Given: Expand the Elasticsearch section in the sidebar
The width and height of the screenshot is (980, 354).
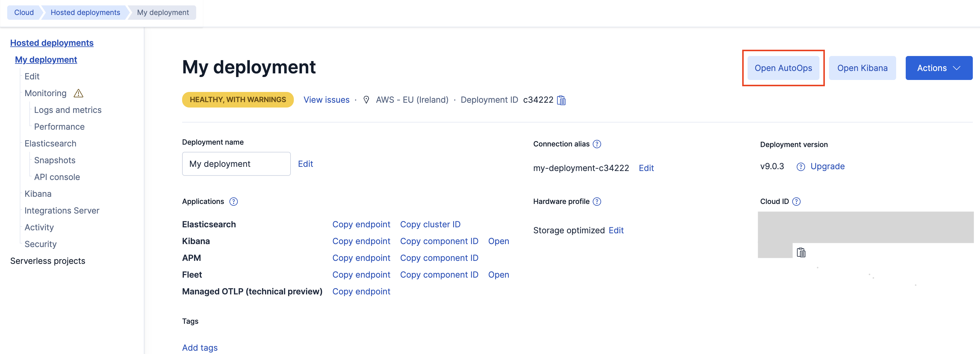Looking at the screenshot, I should tap(50, 143).
